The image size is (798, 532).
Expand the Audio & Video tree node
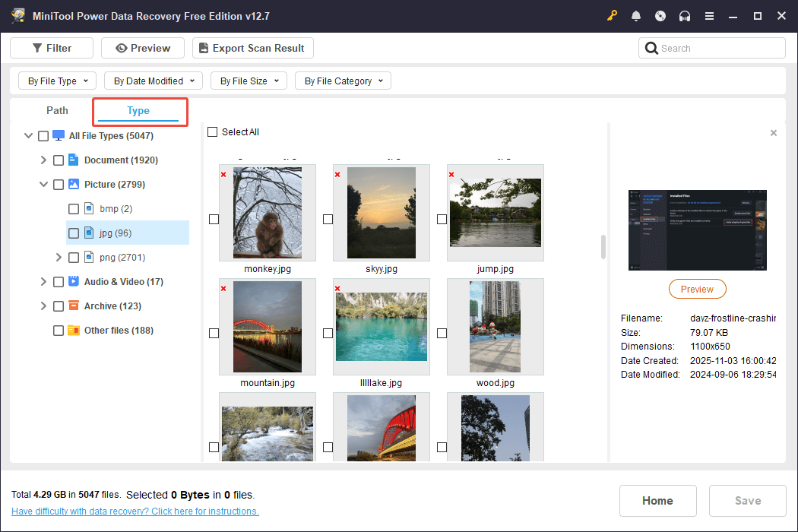click(x=43, y=282)
